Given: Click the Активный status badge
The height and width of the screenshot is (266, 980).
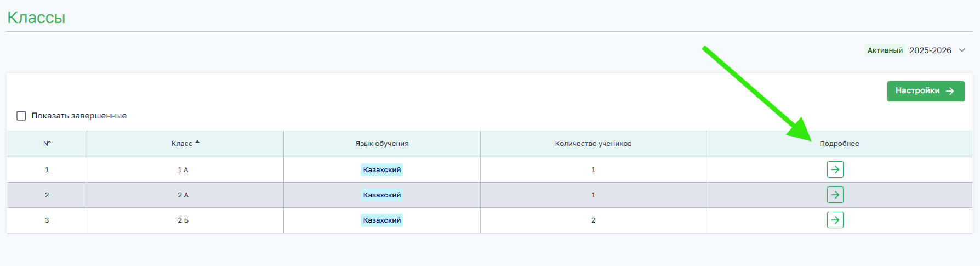Looking at the screenshot, I should click(885, 50).
